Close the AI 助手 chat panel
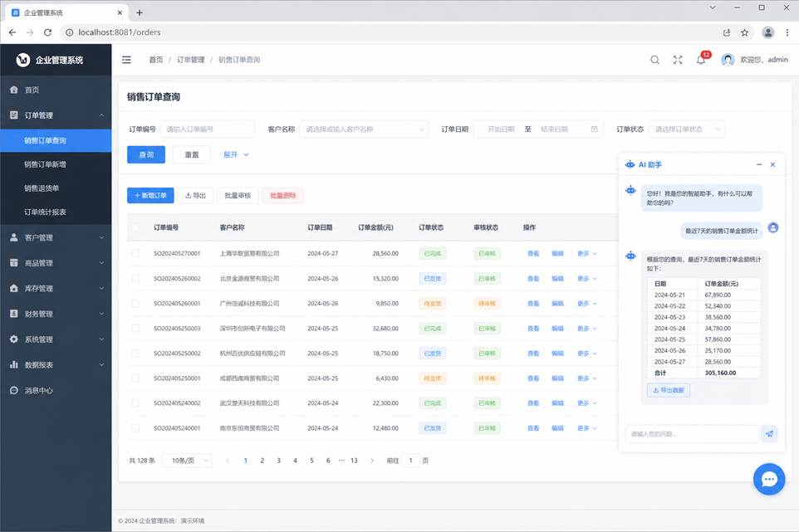This screenshot has width=799, height=532. coord(773,164)
